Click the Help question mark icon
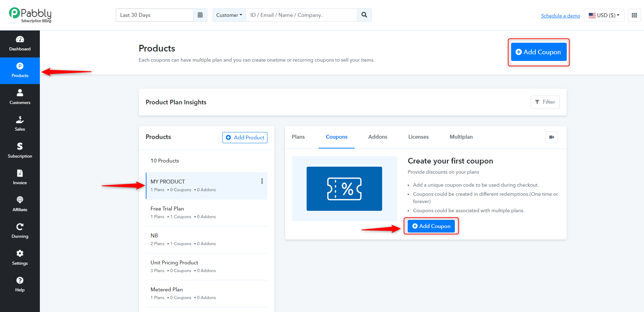The height and width of the screenshot is (312, 644). (20, 280)
